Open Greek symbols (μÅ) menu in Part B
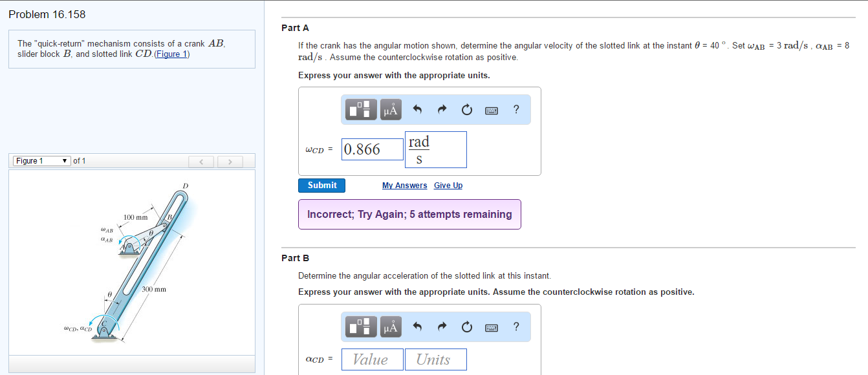The image size is (868, 375). [390, 327]
